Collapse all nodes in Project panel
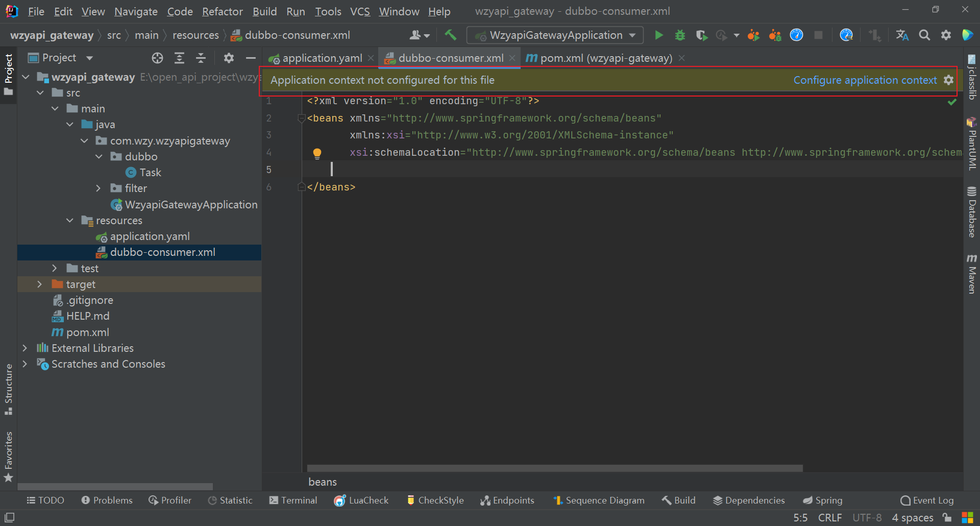This screenshot has width=980, height=526. [201, 58]
